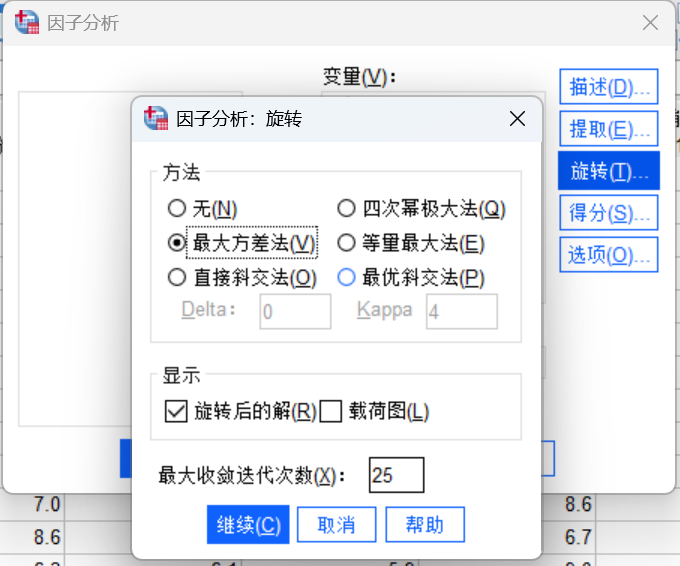Screen dimensions: 680x566
Task: Click the 最大收敛迭代次数(X): label
Action: (x=252, y=476)
